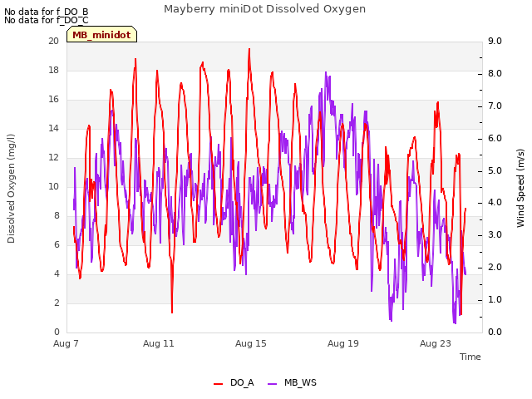
Task: Click the DO_A legend entry
Action: (x=234, y=382)
